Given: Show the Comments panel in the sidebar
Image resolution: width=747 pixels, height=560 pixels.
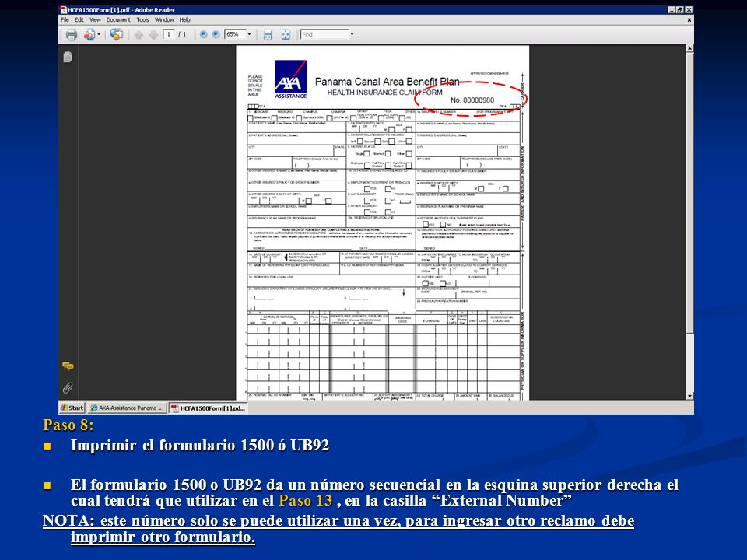Looking at the screenshot, I should [68, 366].
